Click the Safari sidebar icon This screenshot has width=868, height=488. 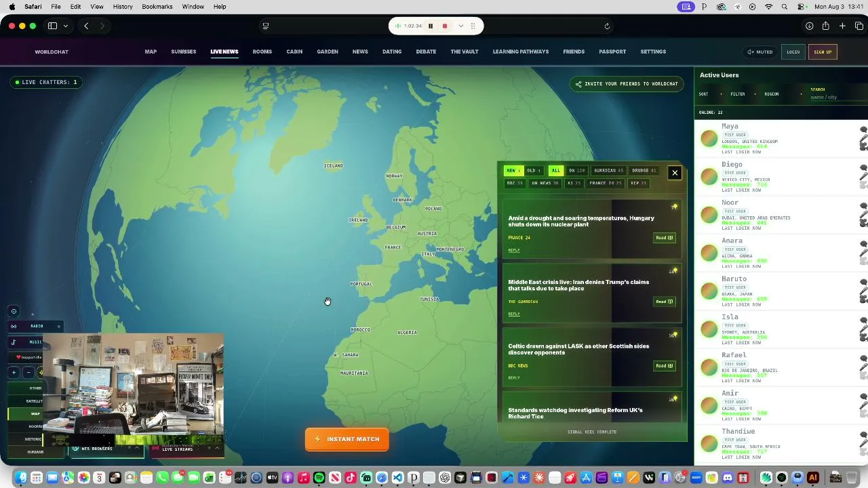click(x=52, y=26)
